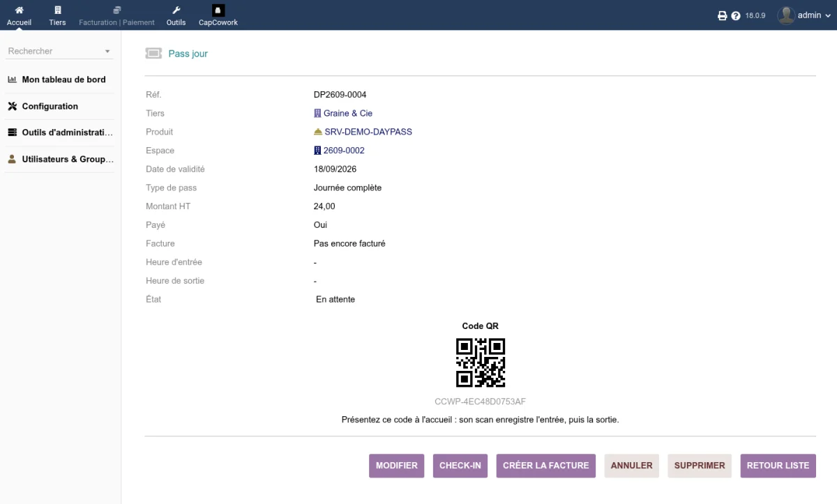
Task: Open the Accueil home menu
Action: (x=19, y=15)
